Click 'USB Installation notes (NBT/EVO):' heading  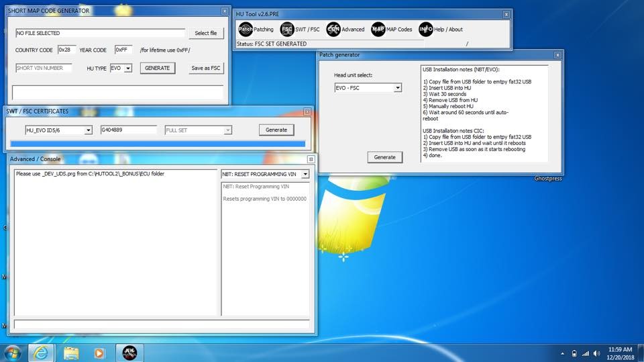(461, 70)
